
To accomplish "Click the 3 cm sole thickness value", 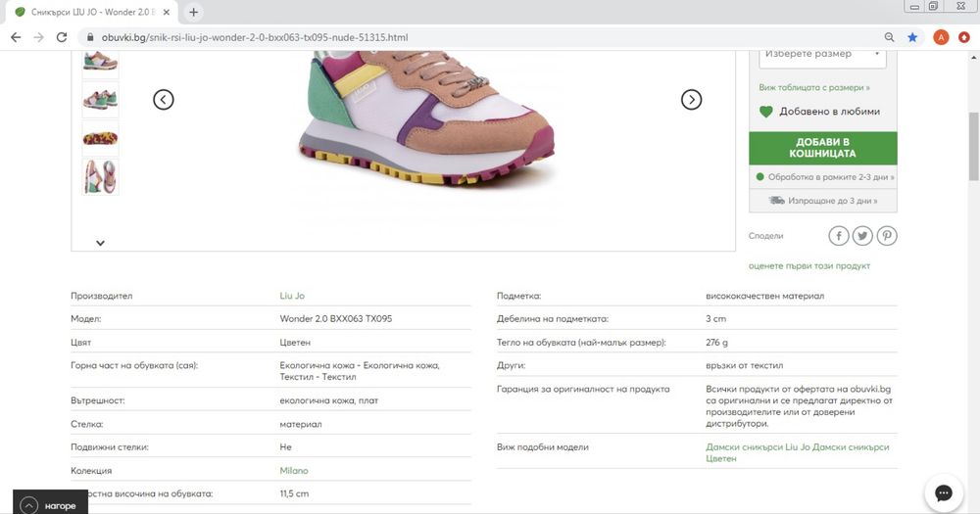I will [x=715, y=318].
